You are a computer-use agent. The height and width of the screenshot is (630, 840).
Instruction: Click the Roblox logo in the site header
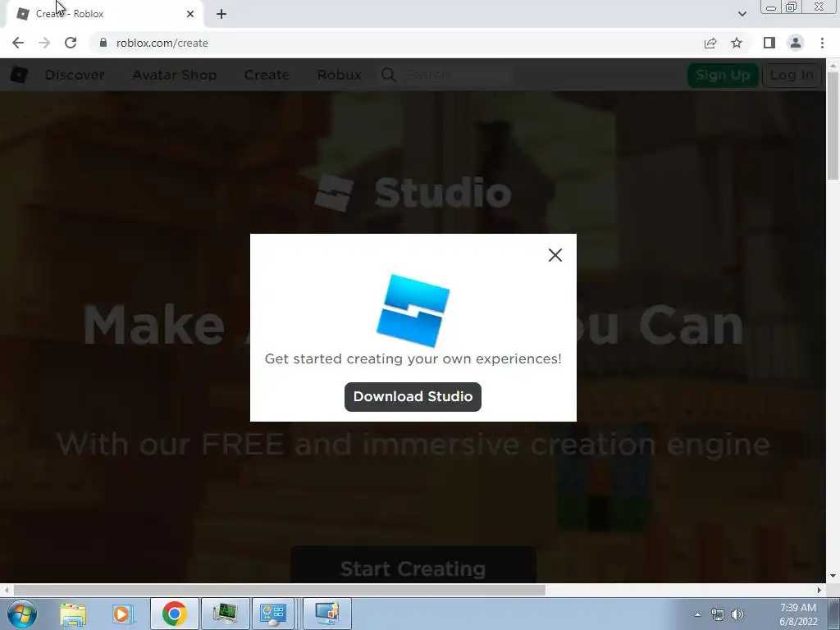point(19,75)
